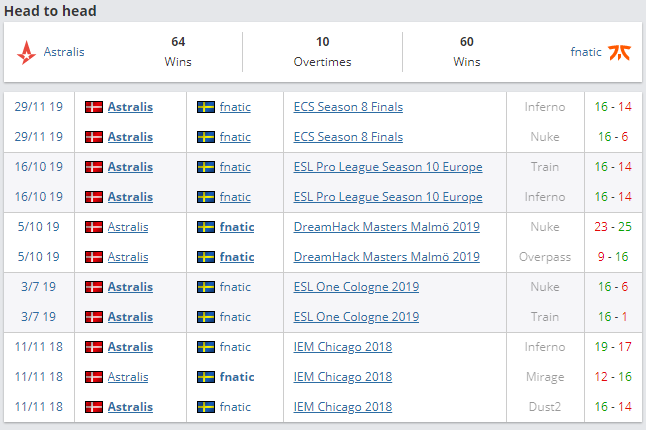Open Astralis team link in header

(x=64, y=52)
